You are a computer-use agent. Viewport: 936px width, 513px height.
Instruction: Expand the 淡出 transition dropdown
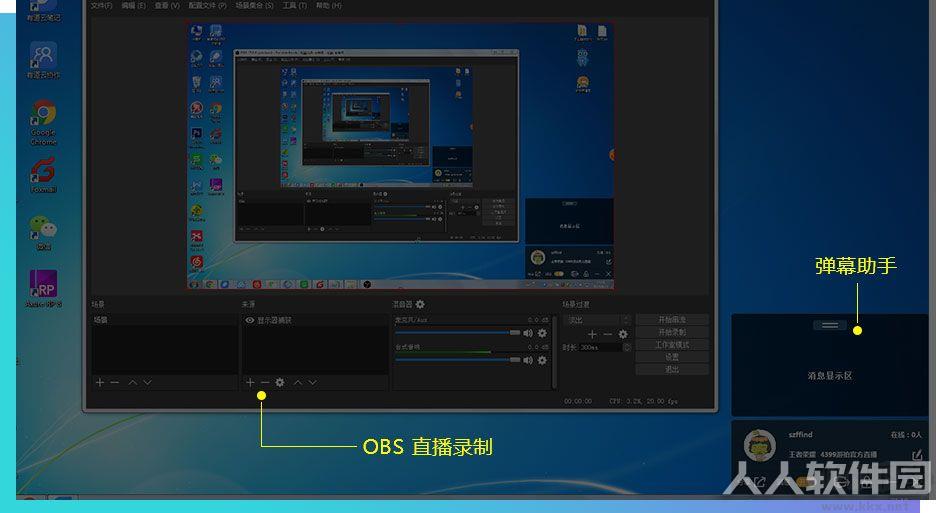click(x=598, y=320)
